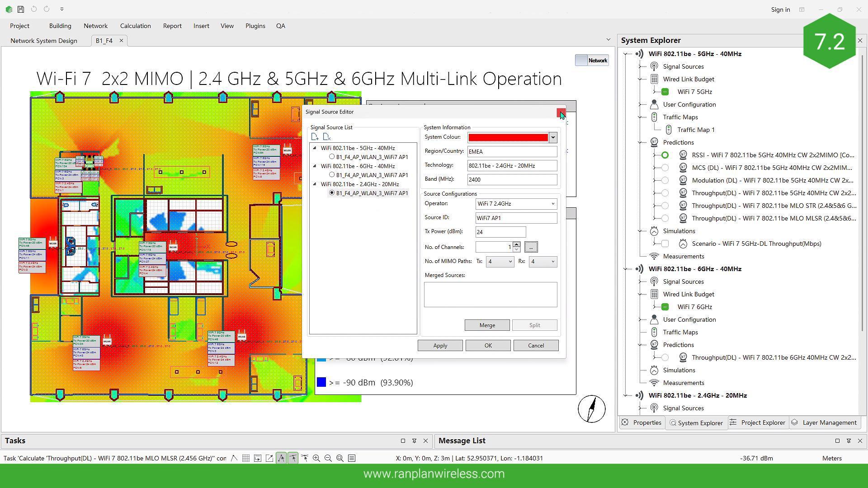Click the Network legend colour swatch
The width and height of the screenshot is (868, 488).
coord(581,60)
